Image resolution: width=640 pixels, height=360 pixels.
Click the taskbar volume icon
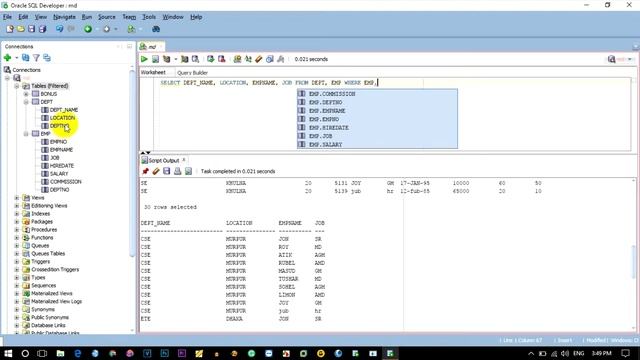[x=564, y=353]
